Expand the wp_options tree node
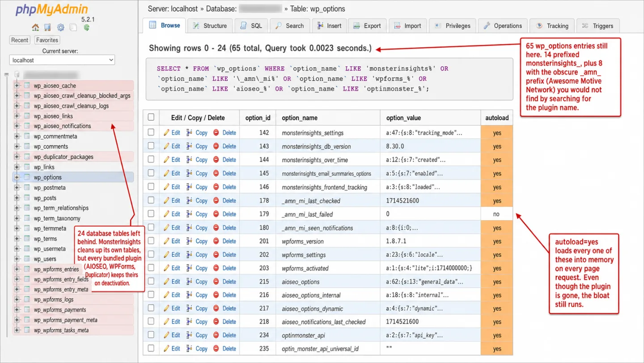644x363 pixels. [17, 177]
